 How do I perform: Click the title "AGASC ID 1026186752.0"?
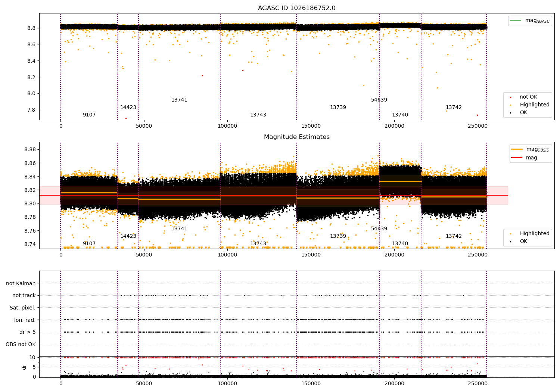297,8
